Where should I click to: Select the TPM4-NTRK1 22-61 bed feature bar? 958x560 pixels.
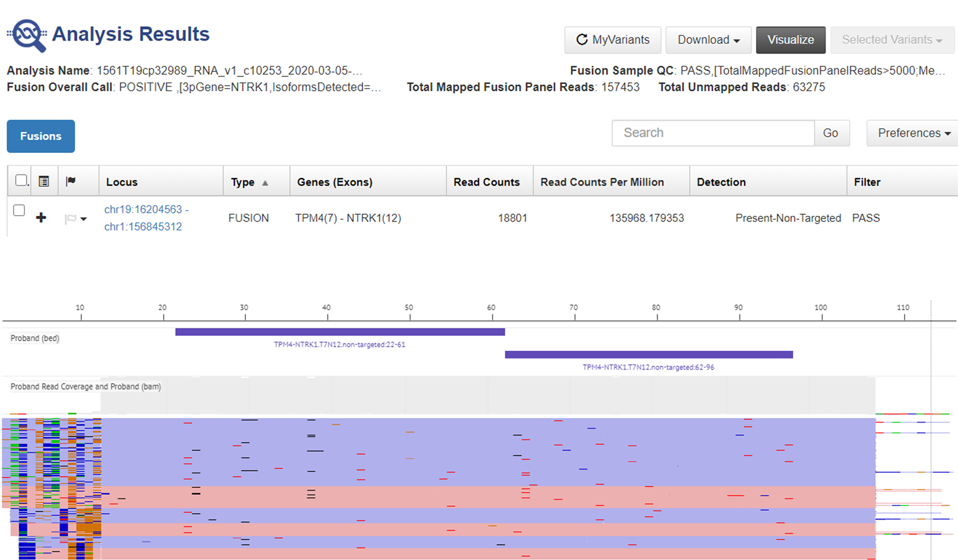340,332
